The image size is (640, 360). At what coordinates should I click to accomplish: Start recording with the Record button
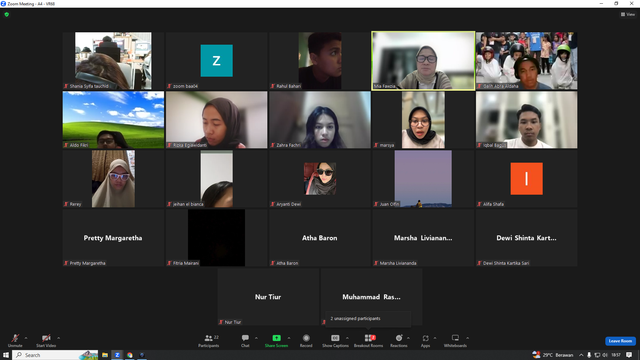[306, 340]
